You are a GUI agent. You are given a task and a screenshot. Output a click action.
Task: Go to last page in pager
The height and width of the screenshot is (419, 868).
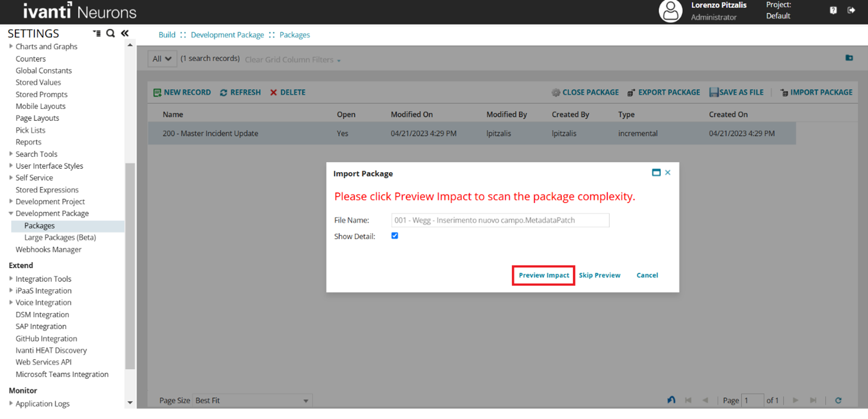coord(813,401)
